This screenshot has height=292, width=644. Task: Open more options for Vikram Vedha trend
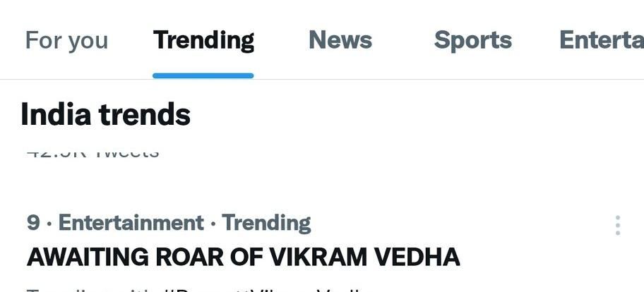point(618,225)
